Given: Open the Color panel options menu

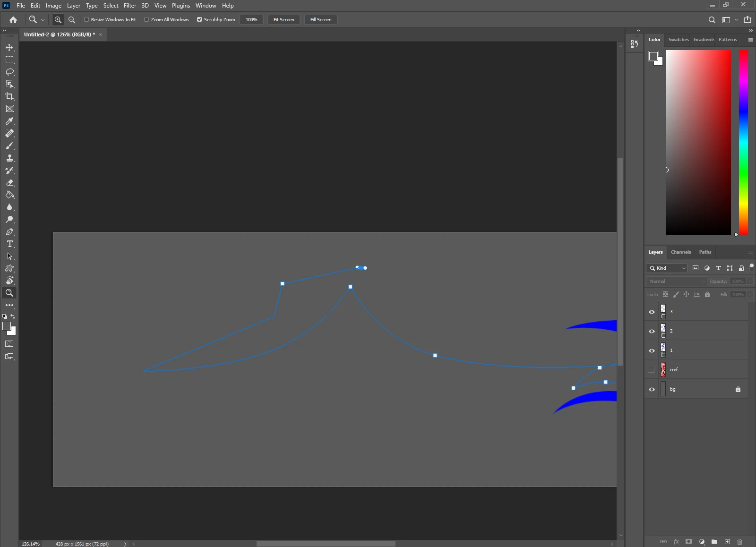Looking at the screenshot, I should pyautogui.click(x=750, y=40).
